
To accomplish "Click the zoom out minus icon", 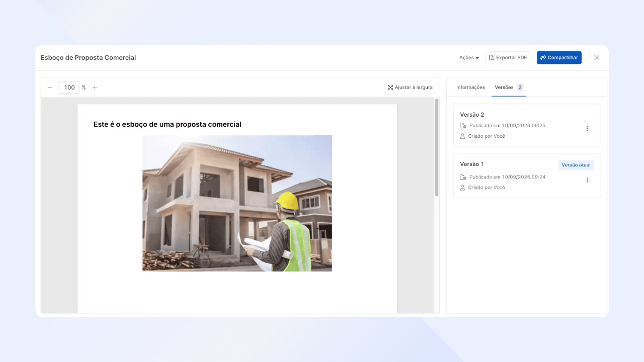I will [x=50, y=87].
